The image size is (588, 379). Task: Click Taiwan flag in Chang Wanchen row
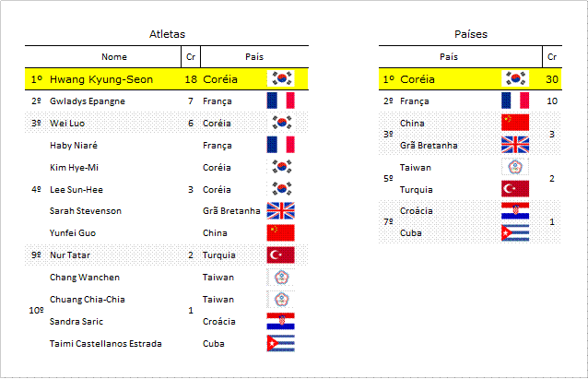coord(280,278)
